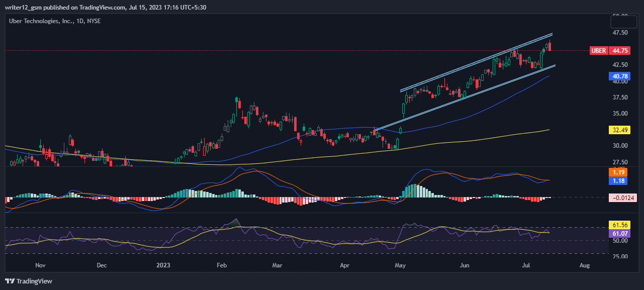Click the 42.50 price axis label
The height and width of the screenshot is (290, 644).
(x=620, y=65)
